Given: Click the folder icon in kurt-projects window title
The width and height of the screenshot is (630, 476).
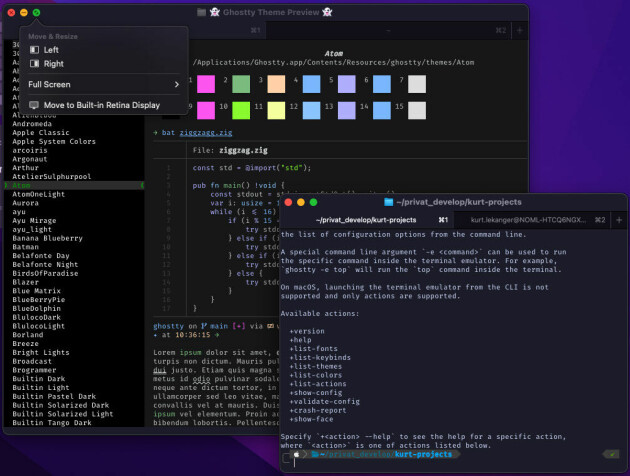Looking at the screenshot, I should [388, 202].
